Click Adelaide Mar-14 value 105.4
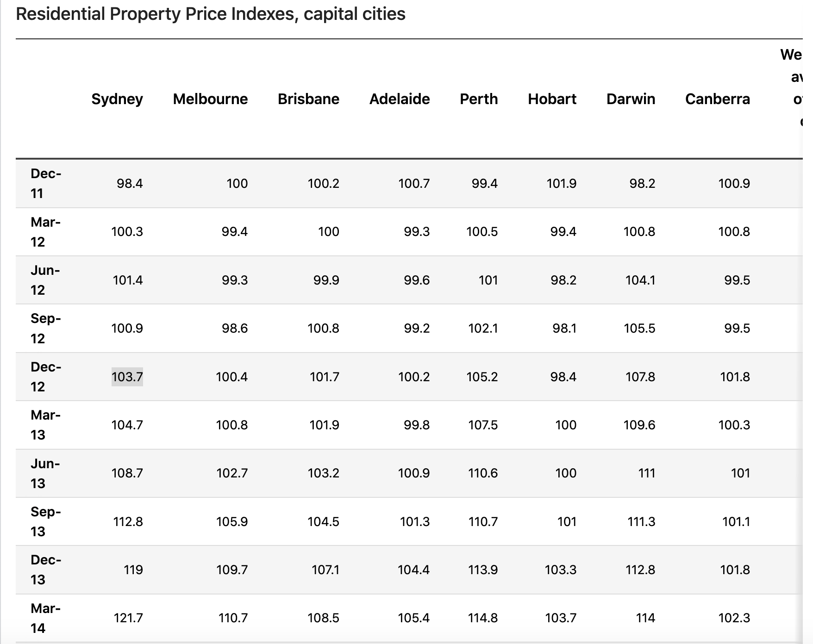Image resolution: width=813 pixels, height=644 pixels. [x=414, y=618]
